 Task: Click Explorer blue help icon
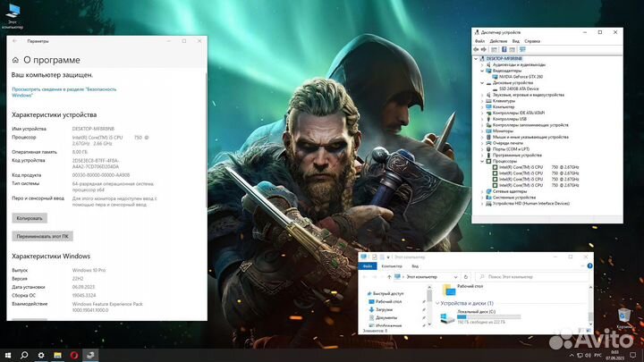(x=589, y=266)
